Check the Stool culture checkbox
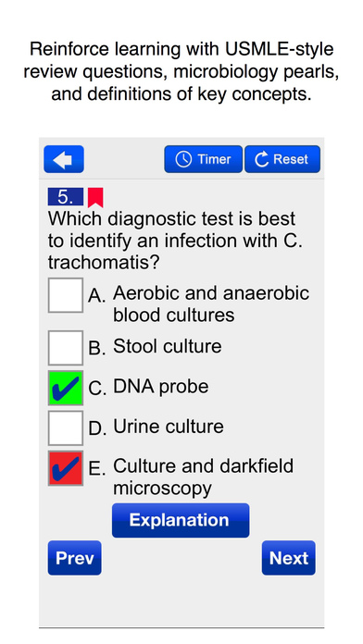Viewport: 363px width, 644px height. [66, 348]
